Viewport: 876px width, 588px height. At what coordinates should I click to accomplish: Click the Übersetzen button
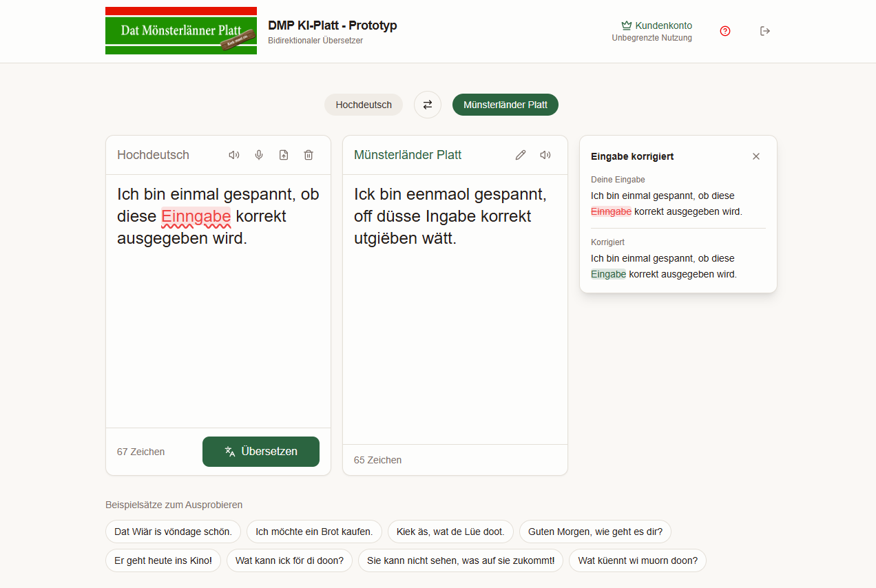(261, 452)
